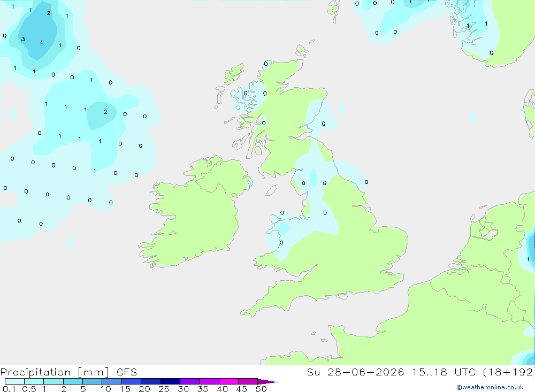Select the 30–35 mm violet legend swatch
The height and width of the screenshot is (392, 535).
190,381
